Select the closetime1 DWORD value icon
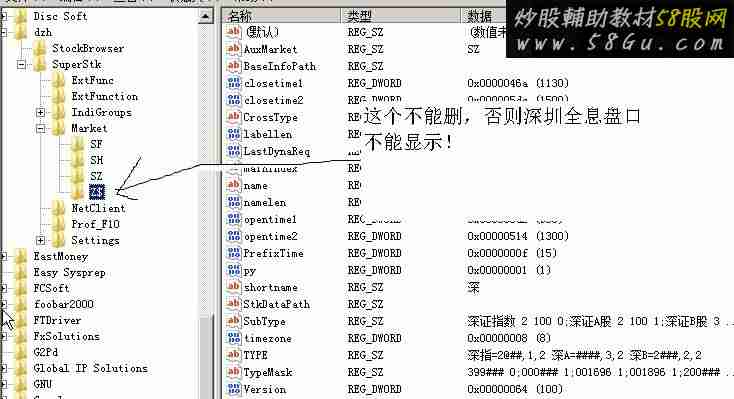The width and height of the screenshot is (734, 399). pos(234,83)
